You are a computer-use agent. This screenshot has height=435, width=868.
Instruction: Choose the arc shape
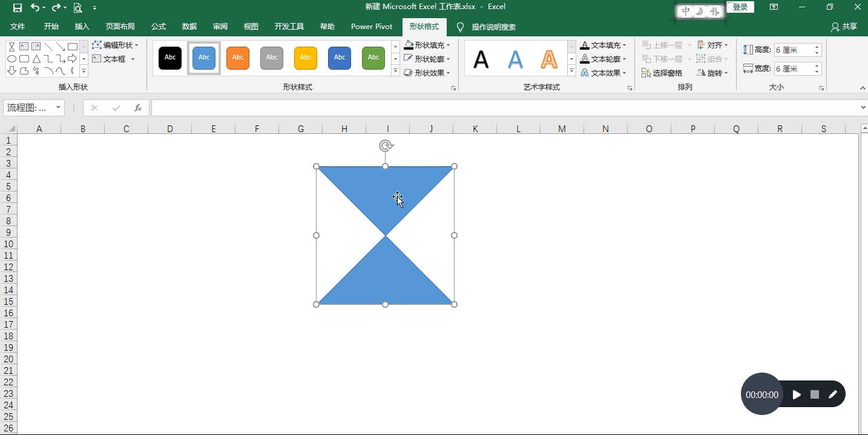48,71
